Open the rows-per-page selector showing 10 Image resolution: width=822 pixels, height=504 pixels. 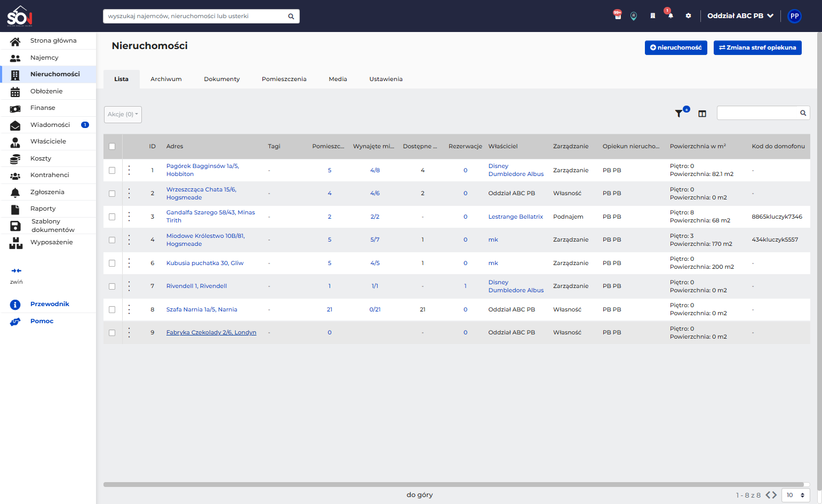pos(796,495)
